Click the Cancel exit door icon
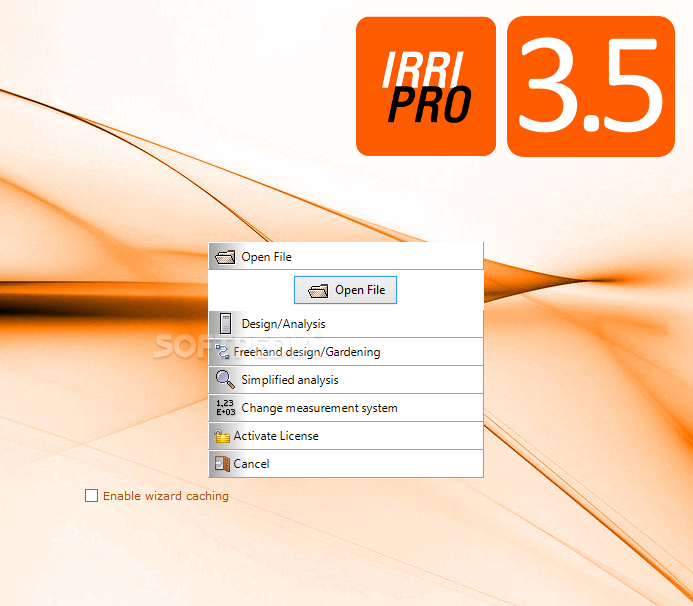Image resolution: width=693 pixels, height=606 pixels. click(222, 464)
